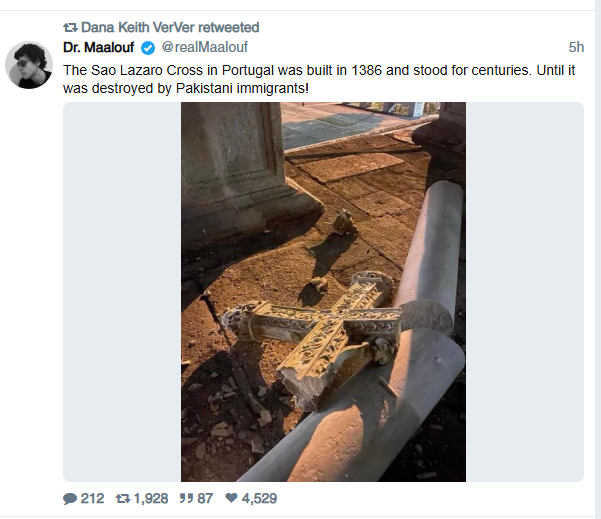View the 212 replies count
The width and height of the screenshot is (601, 519).
(x=92, y=498)
